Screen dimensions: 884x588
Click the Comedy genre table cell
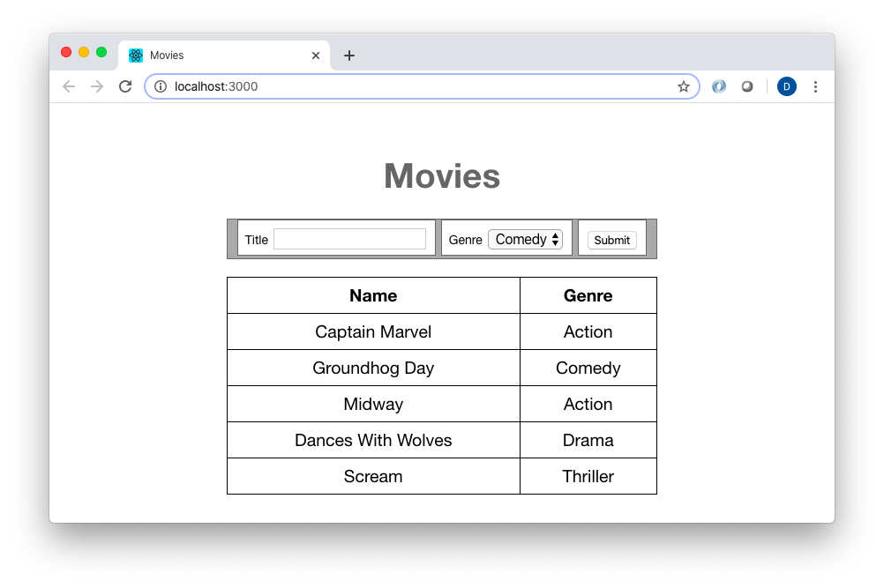tap(588, 368)
